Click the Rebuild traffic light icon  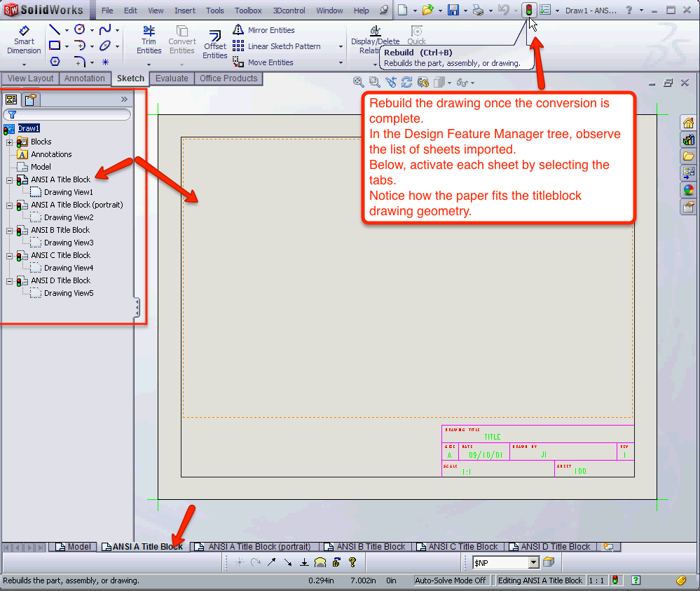click(529, 10)
